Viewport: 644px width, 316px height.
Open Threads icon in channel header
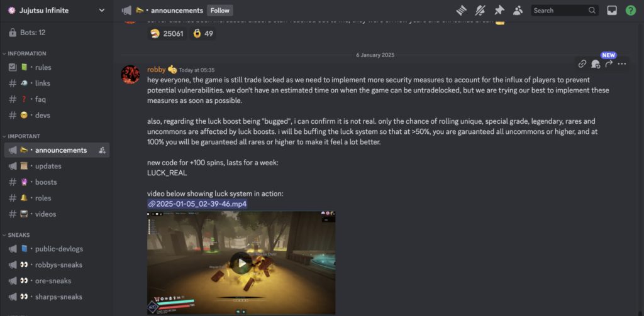(x=462, y=10)
